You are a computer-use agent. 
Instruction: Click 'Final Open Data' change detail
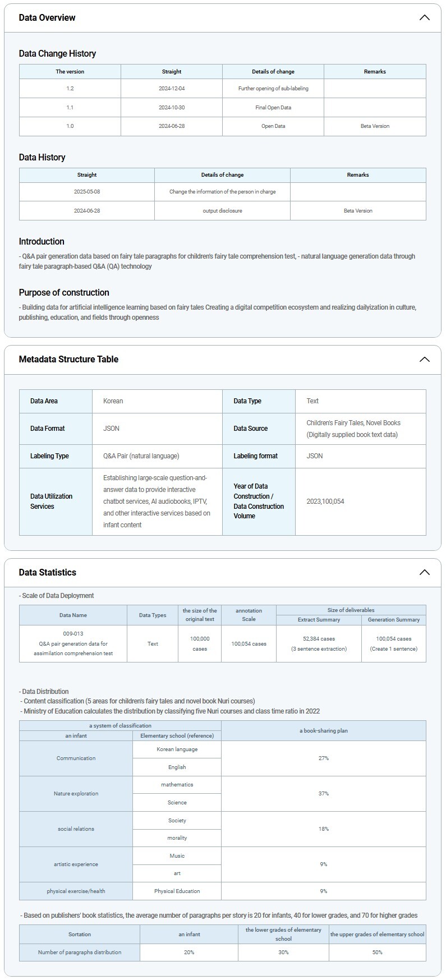point(273,107)
